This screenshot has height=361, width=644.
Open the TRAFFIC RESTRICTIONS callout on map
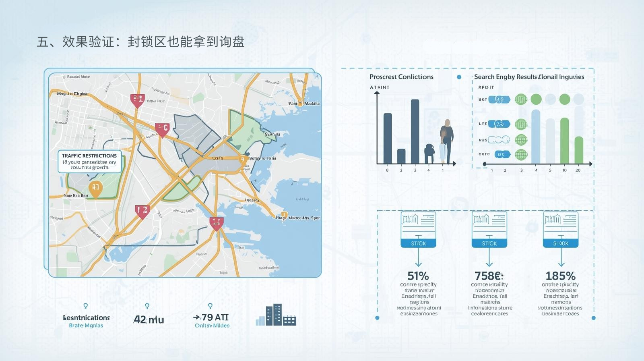89,161
